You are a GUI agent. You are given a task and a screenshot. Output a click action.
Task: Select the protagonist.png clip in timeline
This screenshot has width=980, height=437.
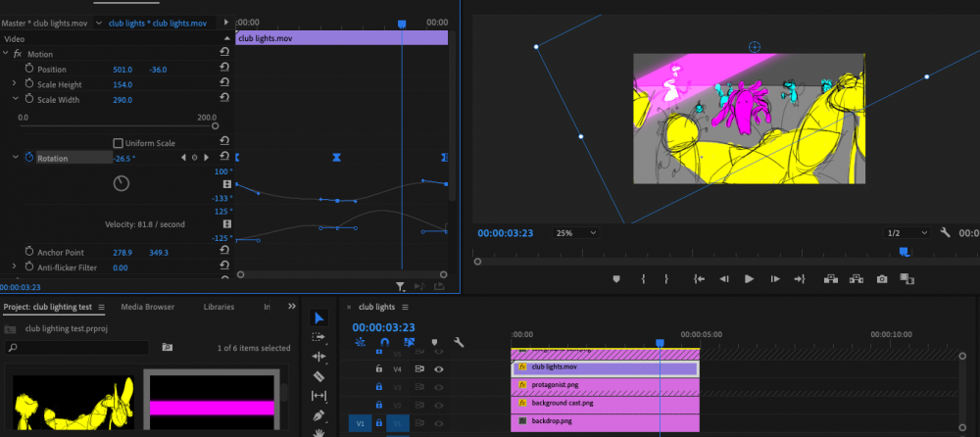point(605,386)
